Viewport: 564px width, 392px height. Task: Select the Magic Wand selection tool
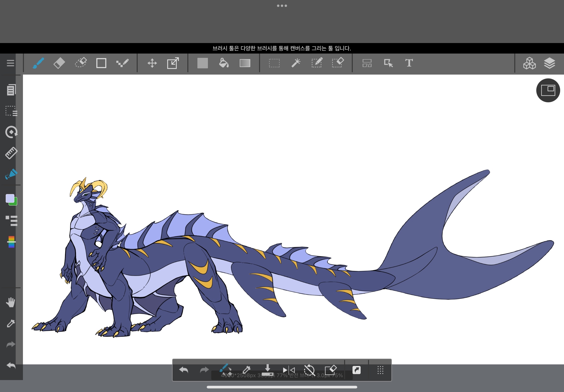296,63
